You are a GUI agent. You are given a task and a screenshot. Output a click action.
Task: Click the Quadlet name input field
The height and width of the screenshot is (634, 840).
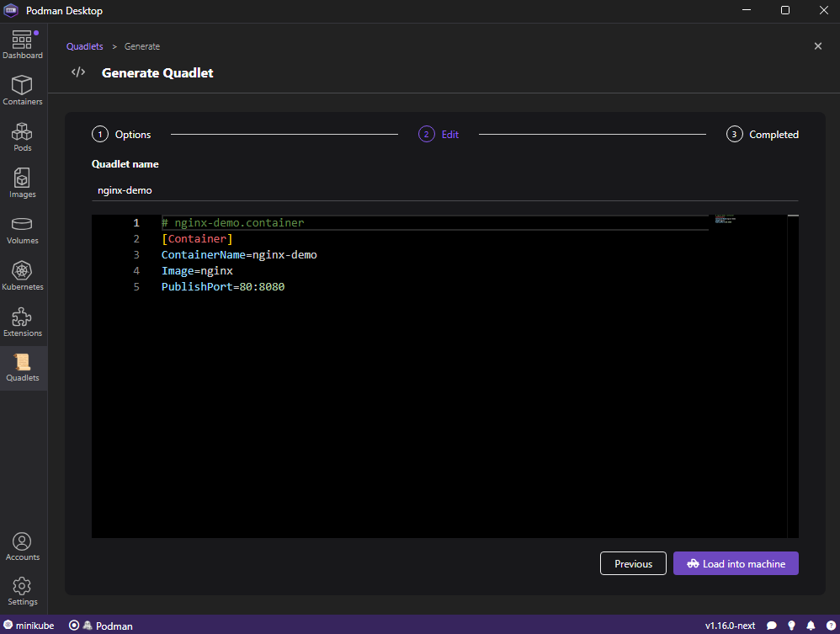[444, 190]
